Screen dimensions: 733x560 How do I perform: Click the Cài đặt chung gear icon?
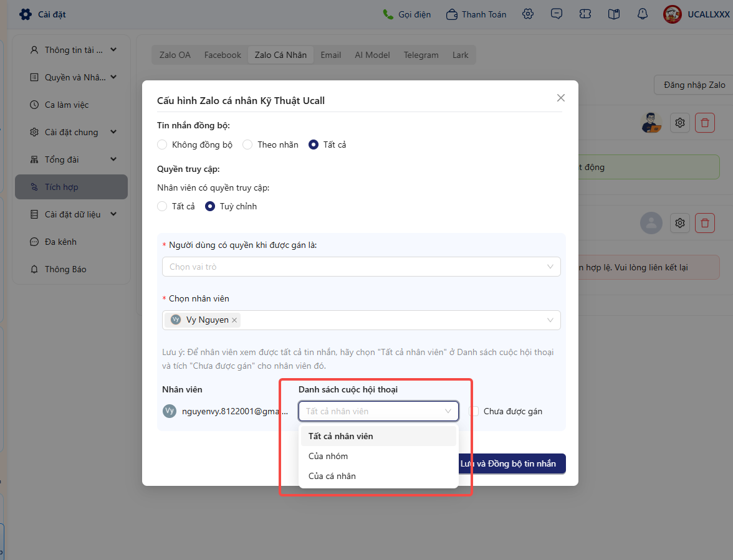pyautogui.click(x=34, y=132)
